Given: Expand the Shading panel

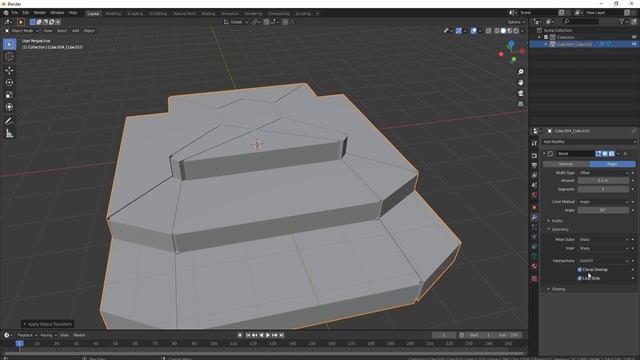Looking at the screenshot, I should pyautogui.click(x=558, y=289).
